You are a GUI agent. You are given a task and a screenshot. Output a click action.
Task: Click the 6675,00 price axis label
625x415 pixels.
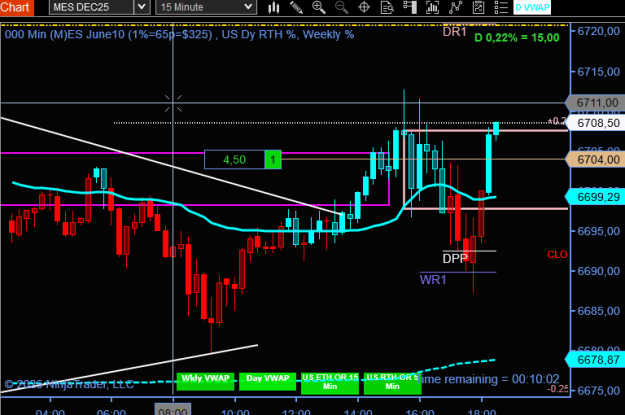[598, 391]
